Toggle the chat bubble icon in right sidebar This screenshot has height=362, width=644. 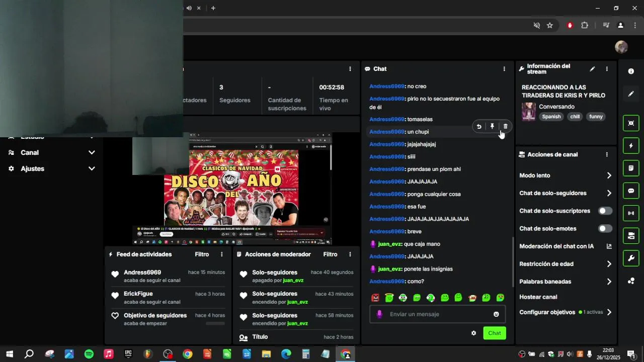pos(631,191)
